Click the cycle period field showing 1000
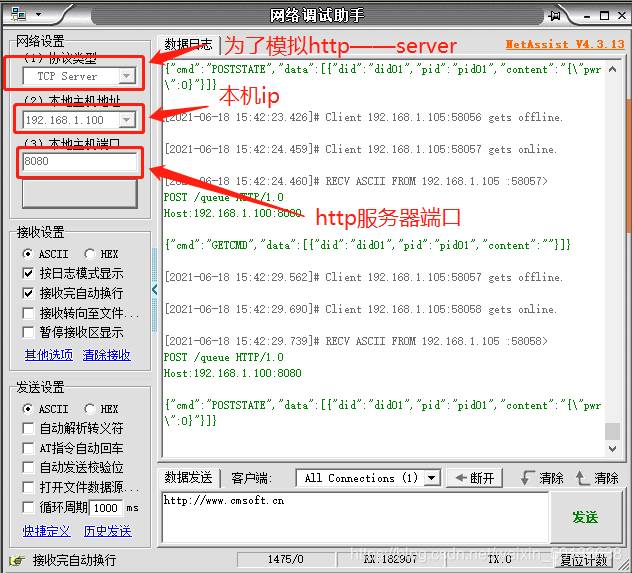Viewport: 632px width, 573px height. pyautogui.click(x=106, y=508)
